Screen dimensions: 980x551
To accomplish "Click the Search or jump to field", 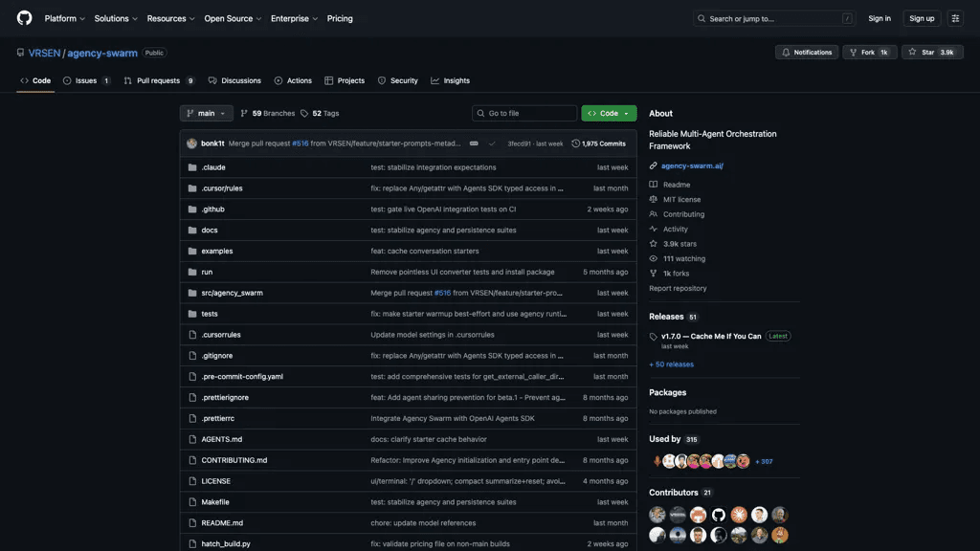I will pos(773,19).
